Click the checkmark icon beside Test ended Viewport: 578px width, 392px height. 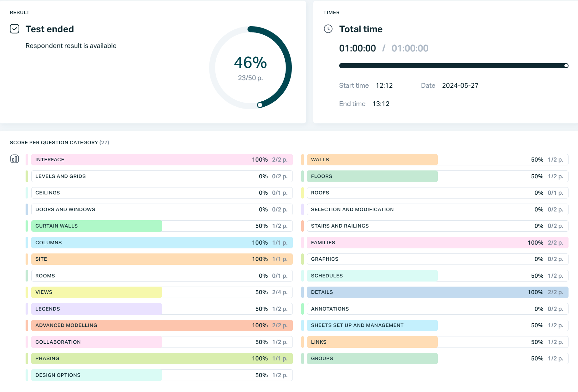pyautogui.click(x=15, y=29)
